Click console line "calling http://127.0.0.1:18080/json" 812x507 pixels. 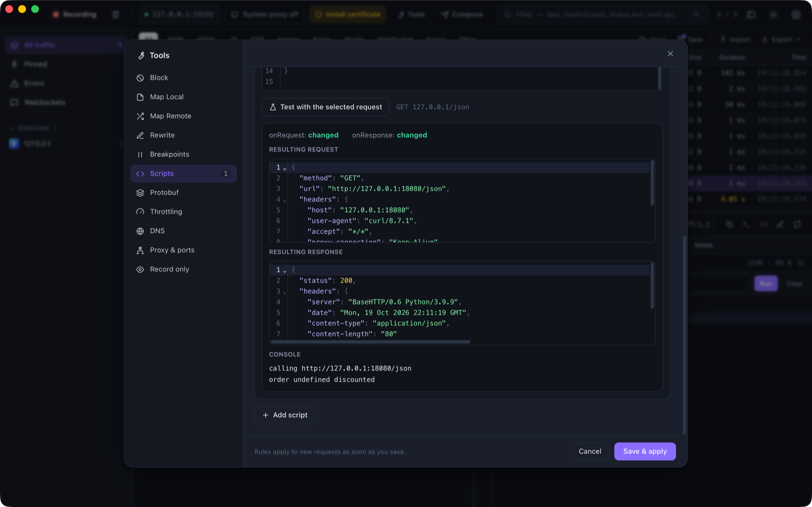point(340,368)
